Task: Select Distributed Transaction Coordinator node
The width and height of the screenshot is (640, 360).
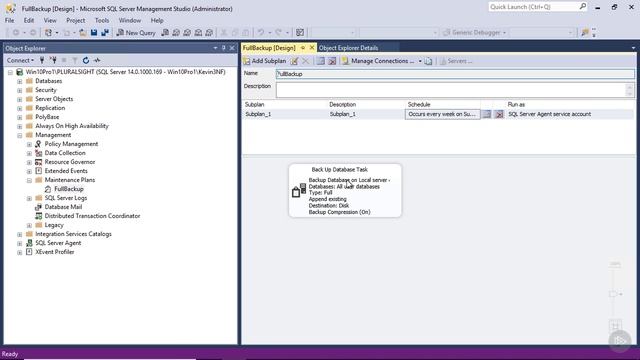Action: 92,216
